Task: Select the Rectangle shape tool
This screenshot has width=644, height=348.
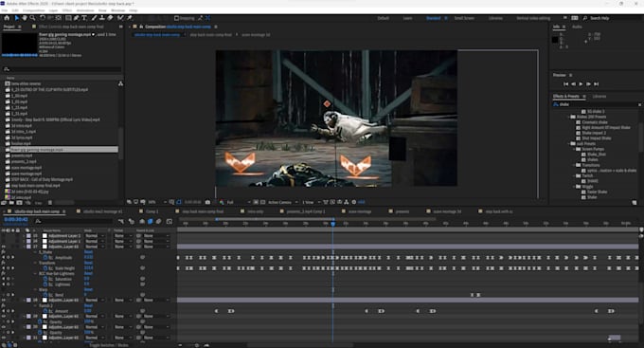Action: tap(68, 18)
